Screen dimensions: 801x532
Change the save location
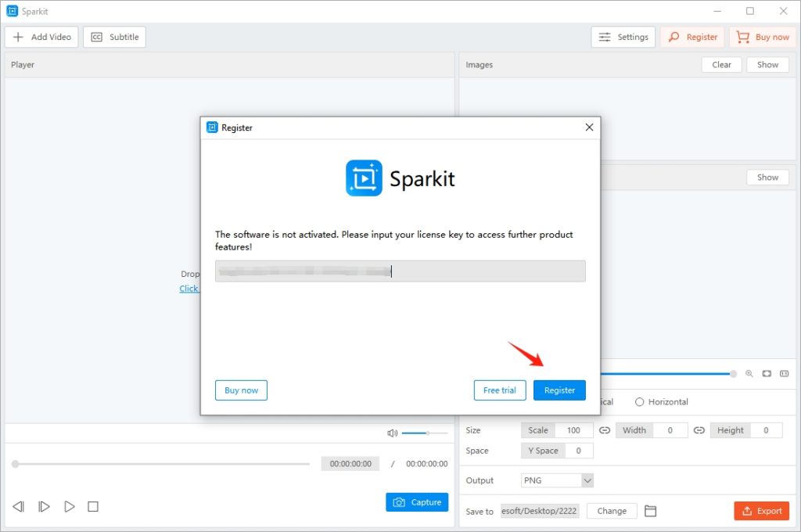click(x=612, y=511)
